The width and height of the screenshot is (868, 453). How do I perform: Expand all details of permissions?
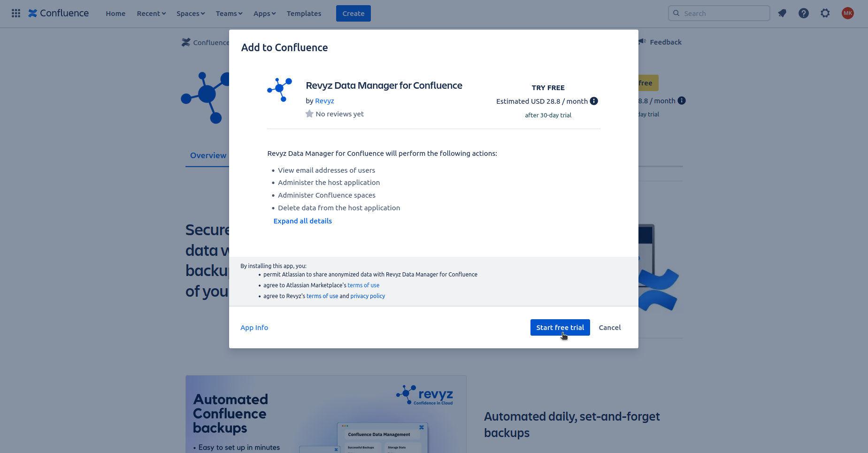pyautogui.click(x=302, y=221)
